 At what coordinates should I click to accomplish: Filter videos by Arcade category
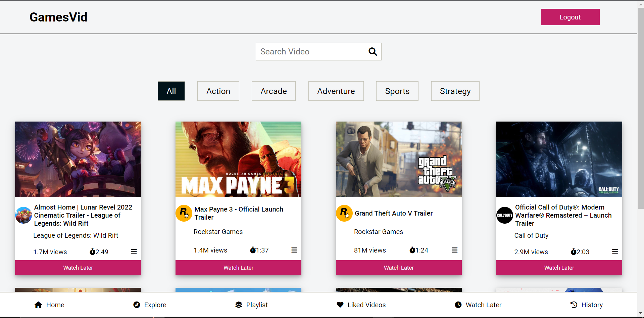[x=274, y=91]
